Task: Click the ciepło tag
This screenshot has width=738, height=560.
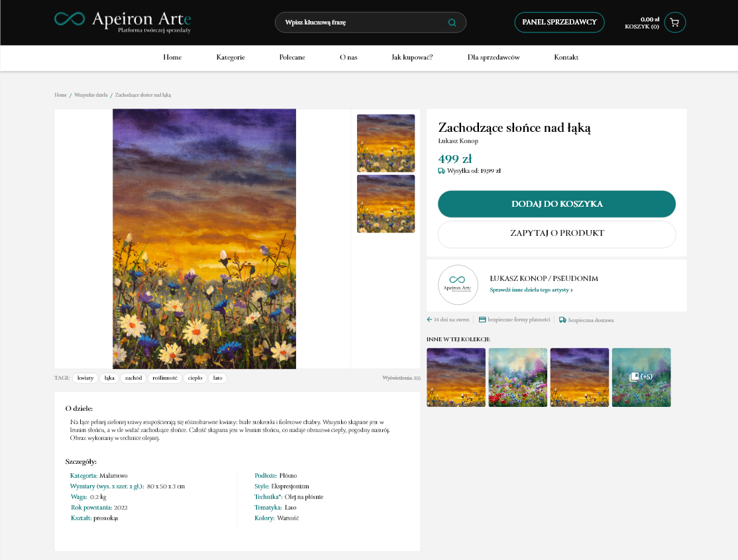Action: pos(195,378)
